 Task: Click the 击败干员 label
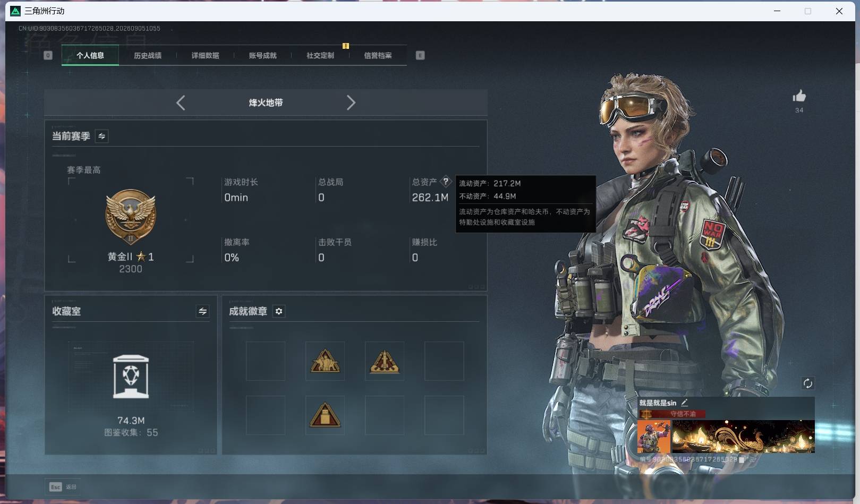(335, 242)
